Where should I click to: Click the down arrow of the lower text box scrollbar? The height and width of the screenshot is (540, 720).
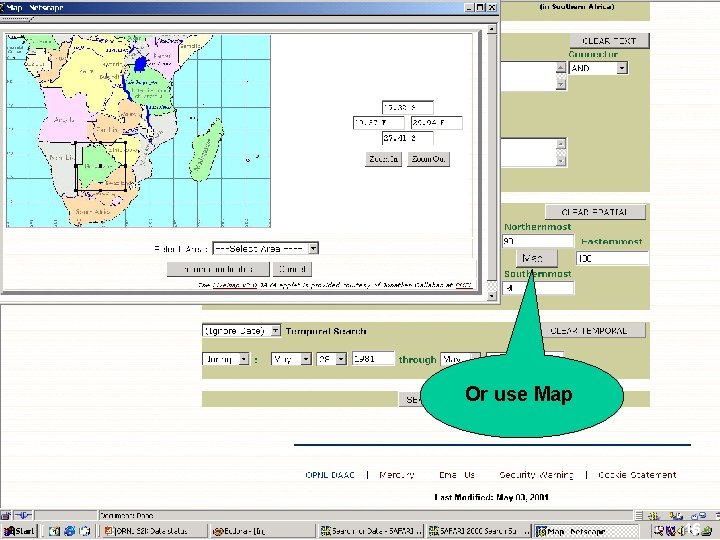[561, 161]
